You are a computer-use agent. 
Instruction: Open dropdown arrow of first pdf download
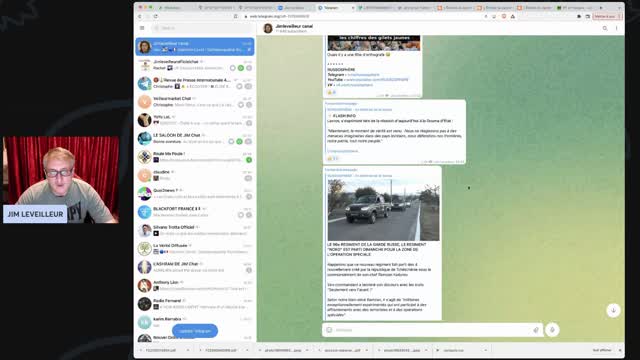coord(188,350)
